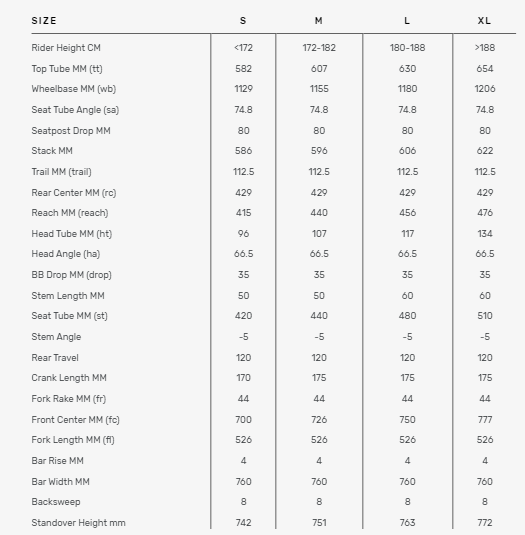The height and width of the screenshot is (535, 525).
Task: Click the Stack MM row label
Action: tap(52, 151)
